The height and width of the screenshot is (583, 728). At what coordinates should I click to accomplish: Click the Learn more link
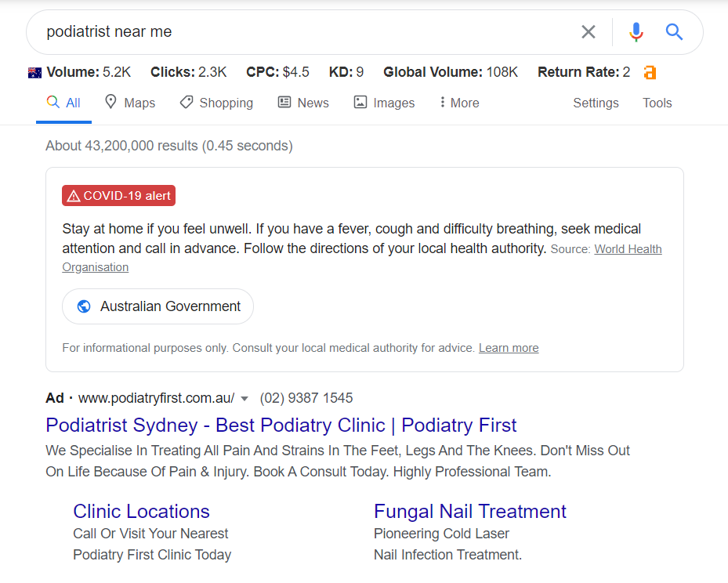coord(509,348)
